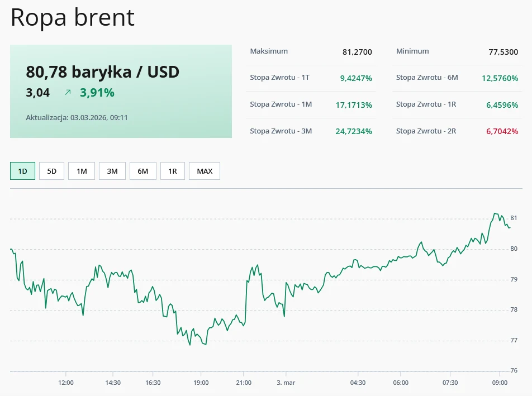This screenshot has height=396, width=532.
Task: Click the price 80,78 baryłka / USD
Action: point(102,72)
